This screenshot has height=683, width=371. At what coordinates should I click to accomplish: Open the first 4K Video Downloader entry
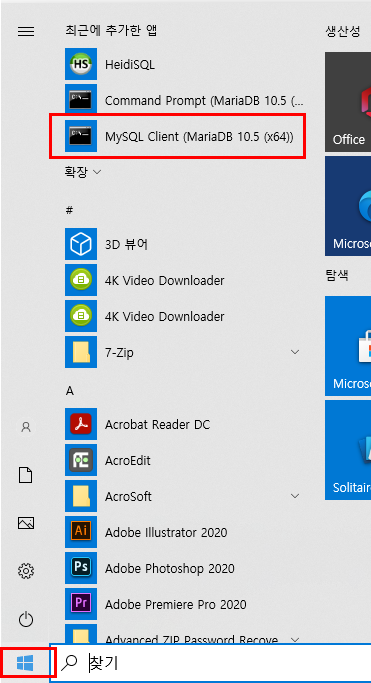pyautogui.click(x=185, y=280)
